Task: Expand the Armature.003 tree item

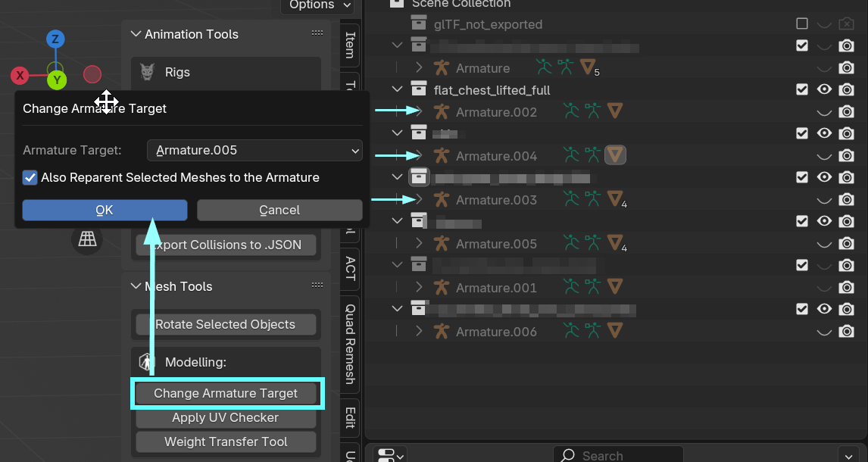Action: click(x=419, y=200)
